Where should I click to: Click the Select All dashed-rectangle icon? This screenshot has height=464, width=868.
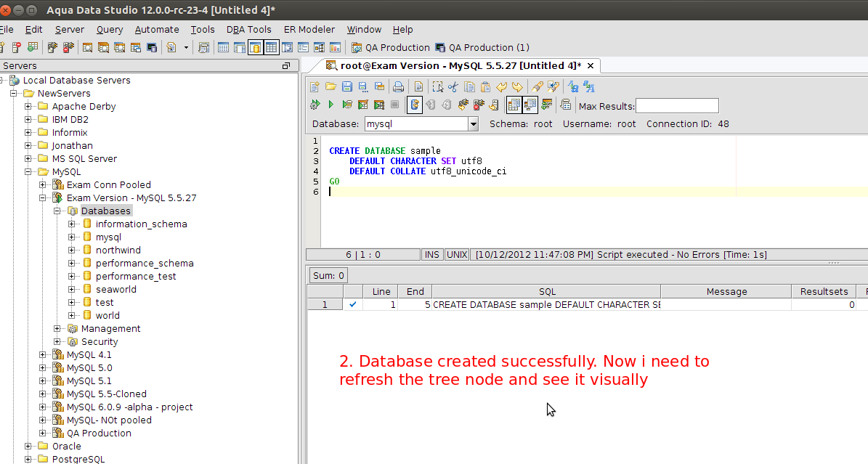click(x=437, y=87)
